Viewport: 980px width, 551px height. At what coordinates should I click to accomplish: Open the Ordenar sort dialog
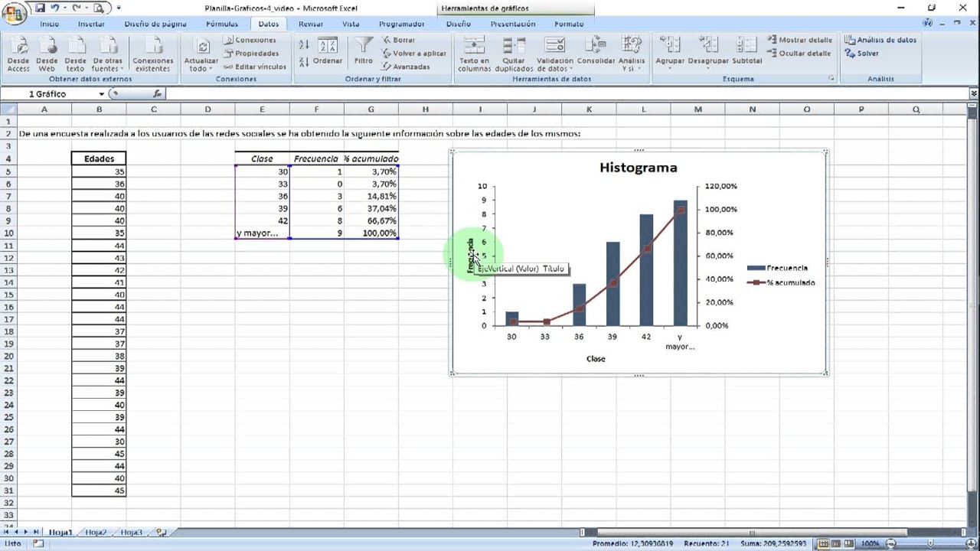tap(328, 52)
